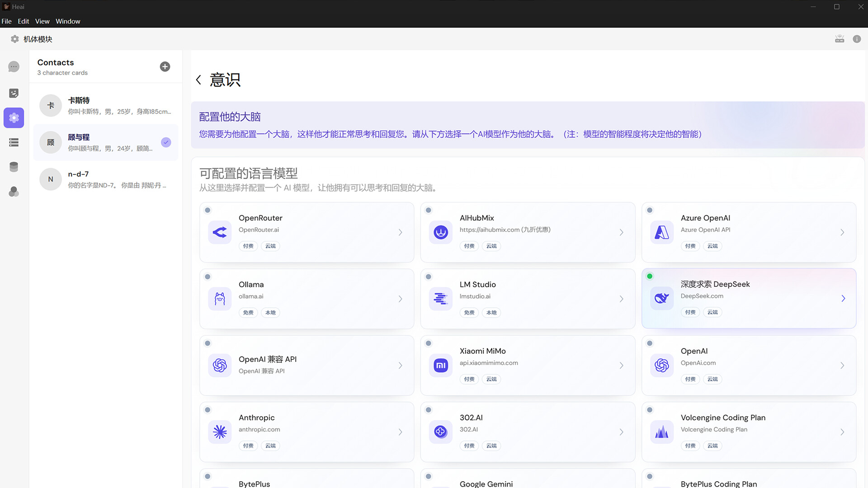Expand the Anthropic card chevron

[x=401, y=432]
